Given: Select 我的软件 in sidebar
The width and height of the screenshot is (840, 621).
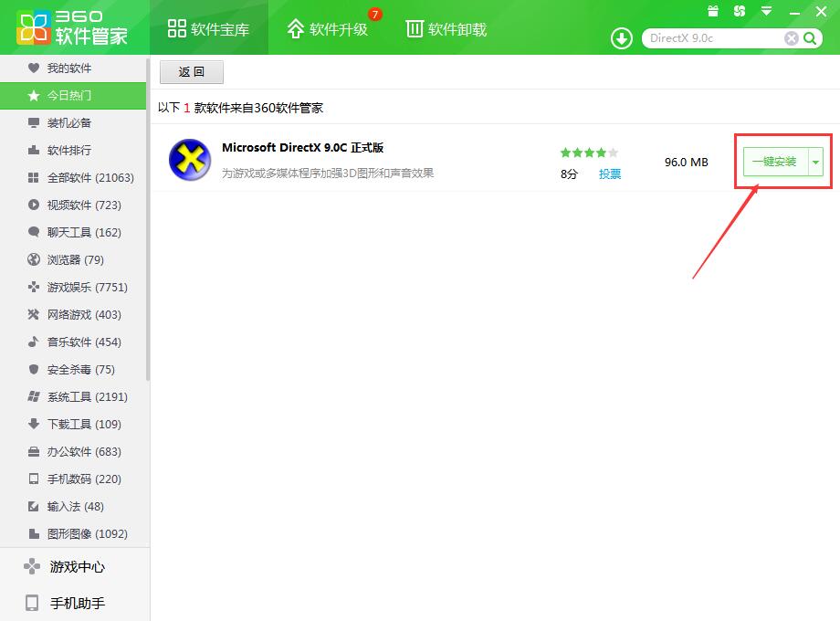Looking at the screenshot, I should [73, 68].
